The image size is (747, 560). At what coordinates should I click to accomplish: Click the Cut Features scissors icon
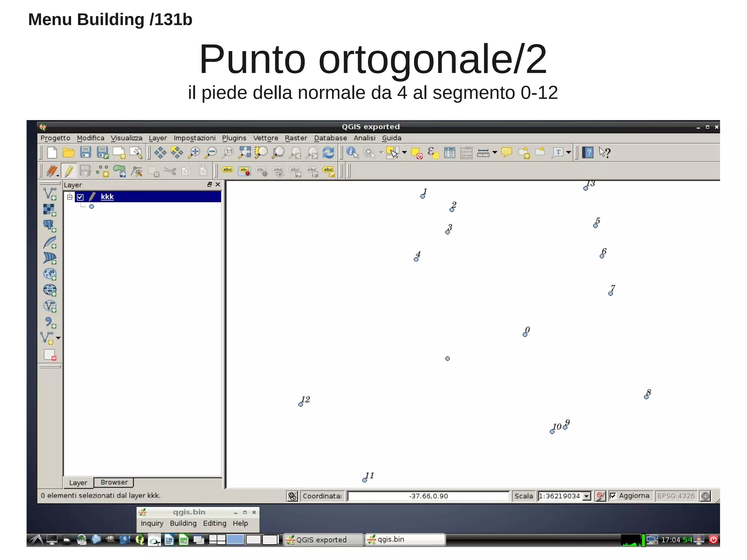pyautogui.click(x=170, y=171)
